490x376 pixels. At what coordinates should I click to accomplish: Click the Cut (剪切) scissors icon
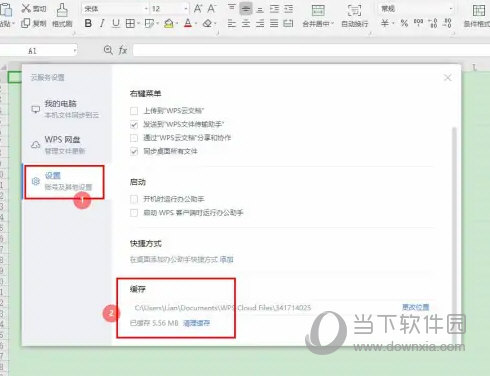pyautogui.click(x=26, y=8)
